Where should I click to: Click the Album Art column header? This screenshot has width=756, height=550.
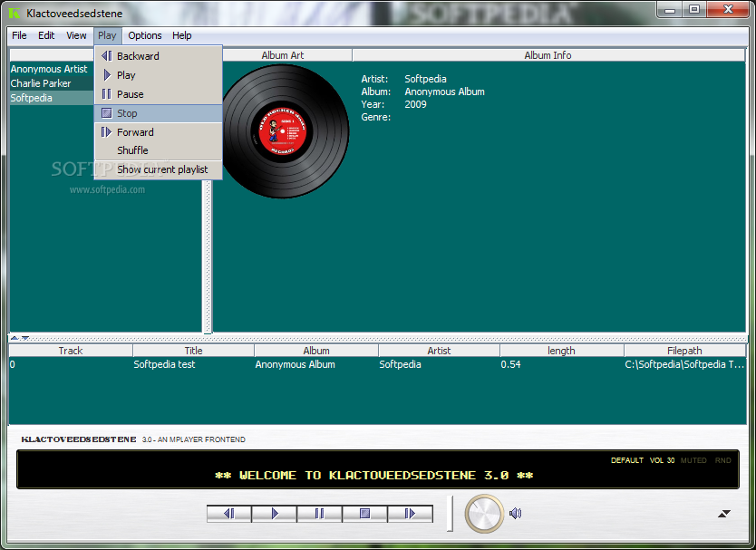point(283,55)
